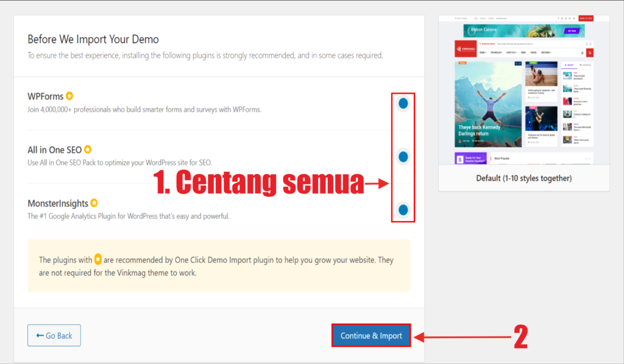
Task: Click the red search icon in the demo preview
Action: point(590,53)
